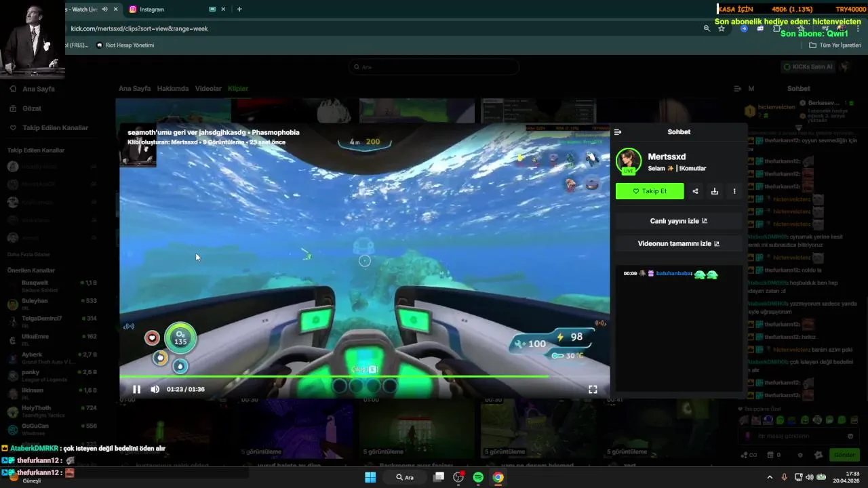Download the clip with the download icon

click(715, 191)
